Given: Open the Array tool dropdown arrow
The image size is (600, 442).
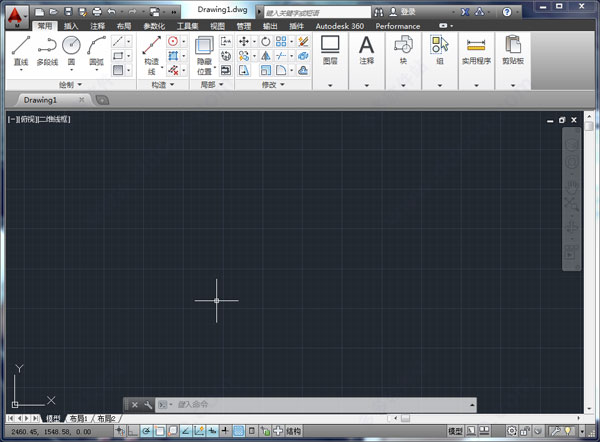Looking at the screenshot, I should tap(292, 41).
